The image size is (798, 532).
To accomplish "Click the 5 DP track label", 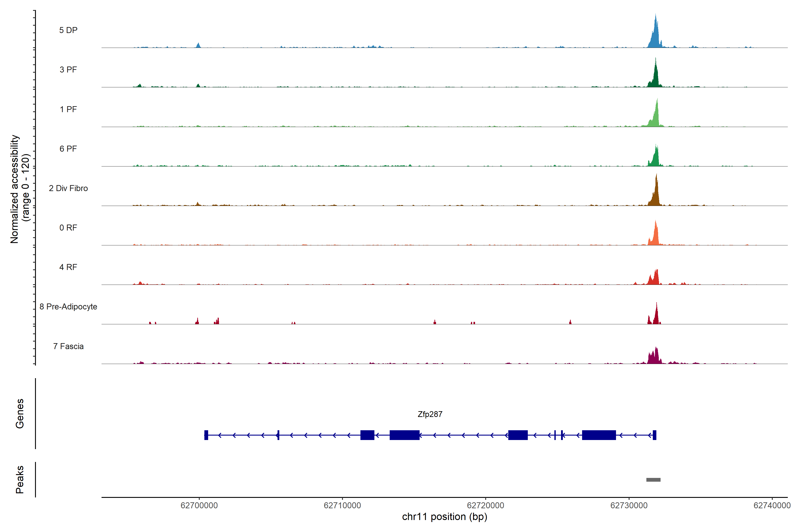I will (x=68, y=30).
